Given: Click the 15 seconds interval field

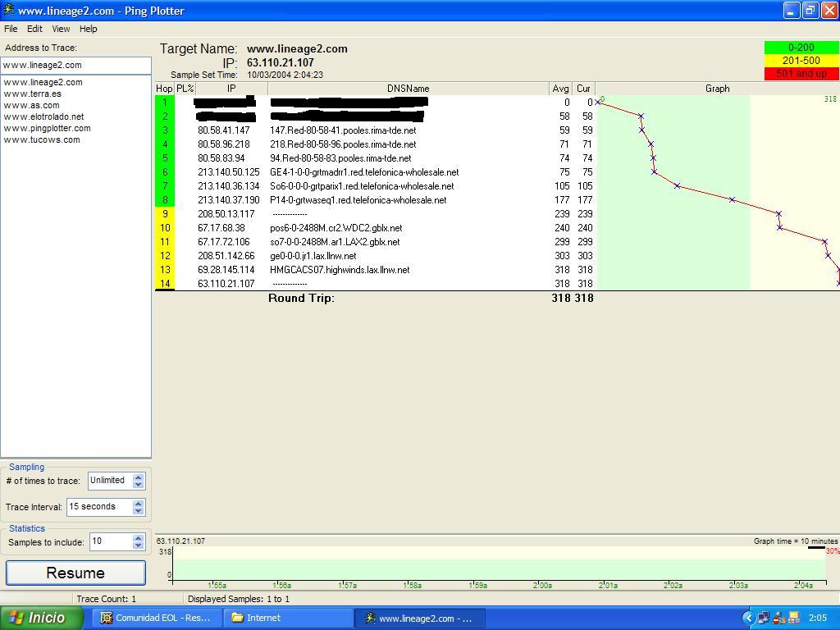Looking at the screenshot, I should (99, 507).
